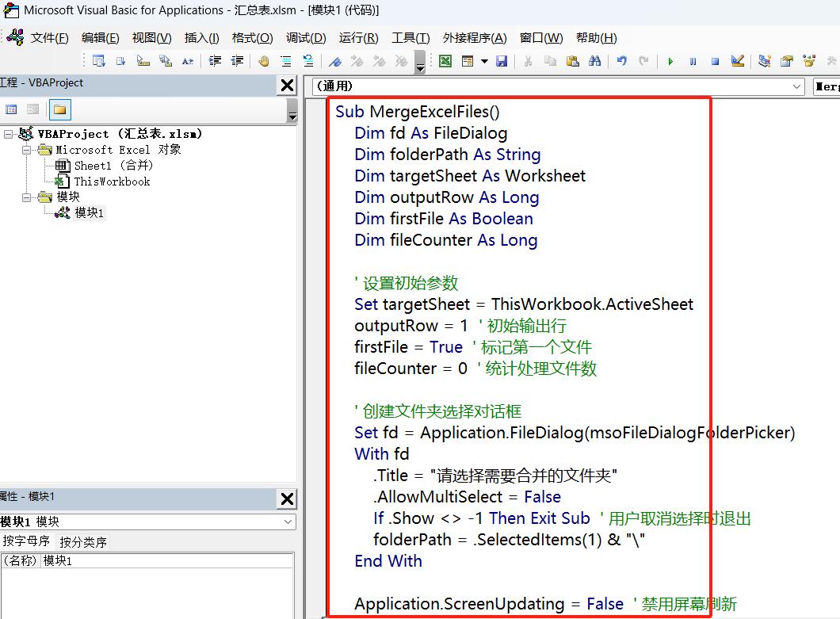Click the Copy icon
This screenshot has height=619, width=840.
coord(550,61)
